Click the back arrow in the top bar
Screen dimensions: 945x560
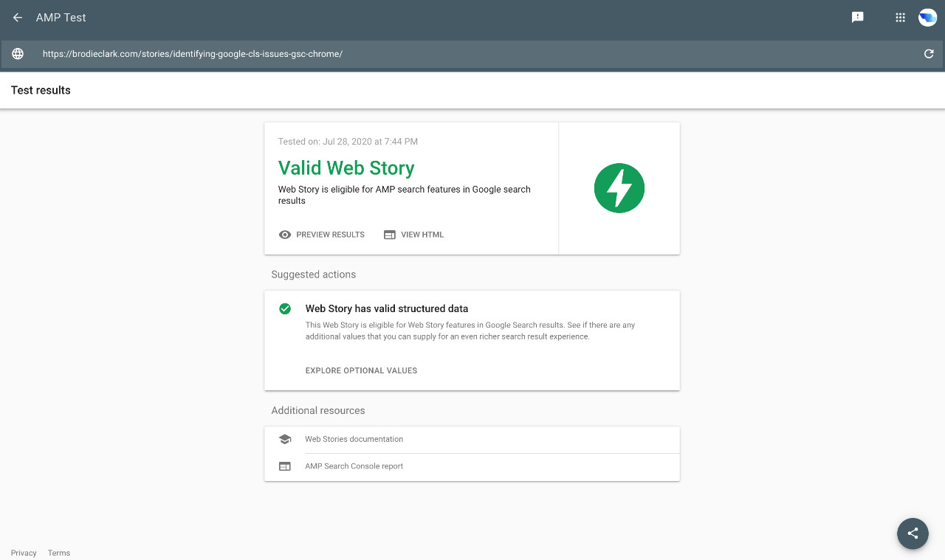pos(17,17)
